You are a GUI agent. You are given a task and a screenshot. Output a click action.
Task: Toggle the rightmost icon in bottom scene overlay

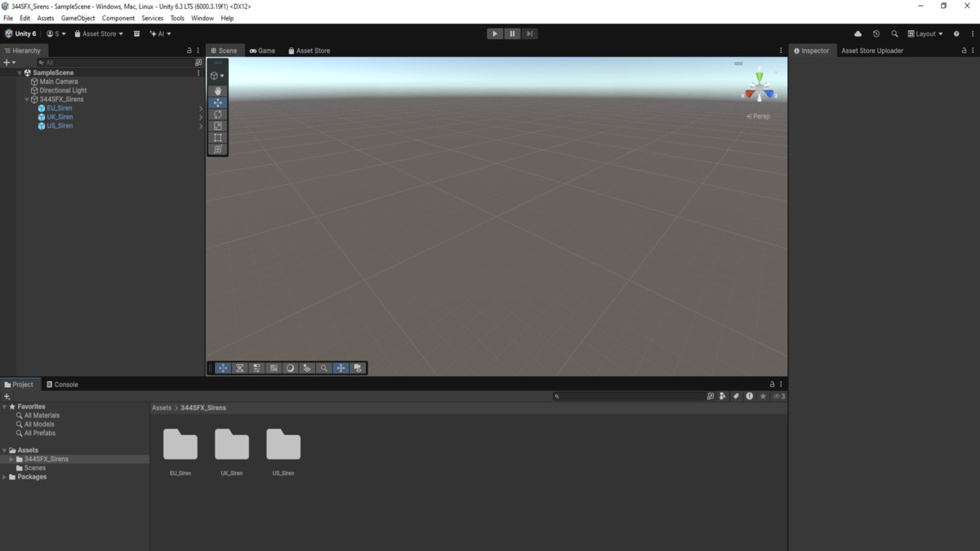pyautogui.click(x=358, y=368)
